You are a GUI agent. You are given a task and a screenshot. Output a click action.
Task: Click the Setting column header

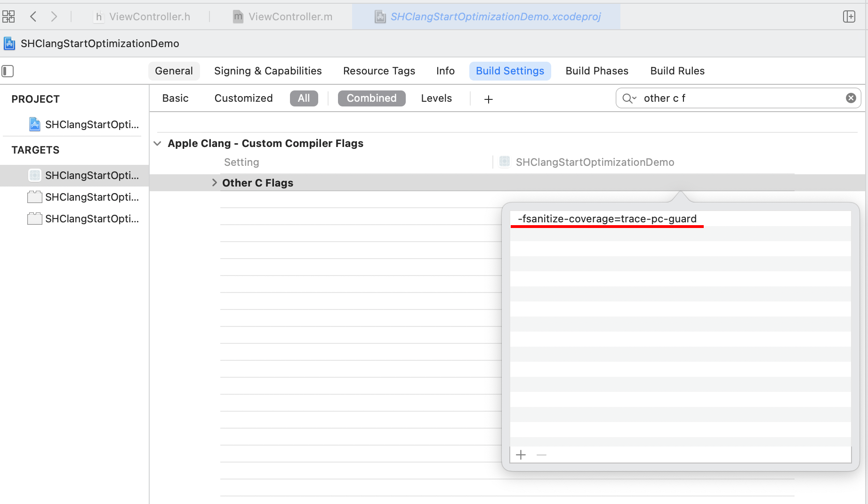[x=241, y=162]
